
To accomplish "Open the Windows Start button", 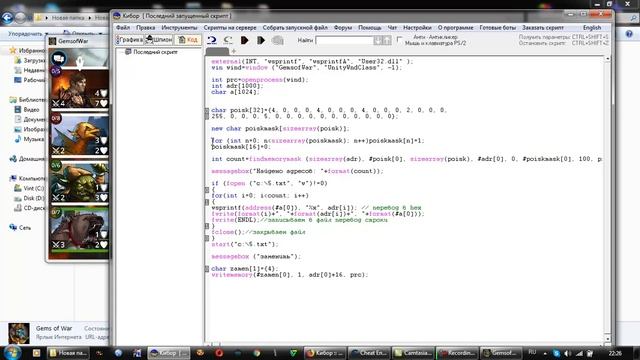I will click(x=12, y=352).
